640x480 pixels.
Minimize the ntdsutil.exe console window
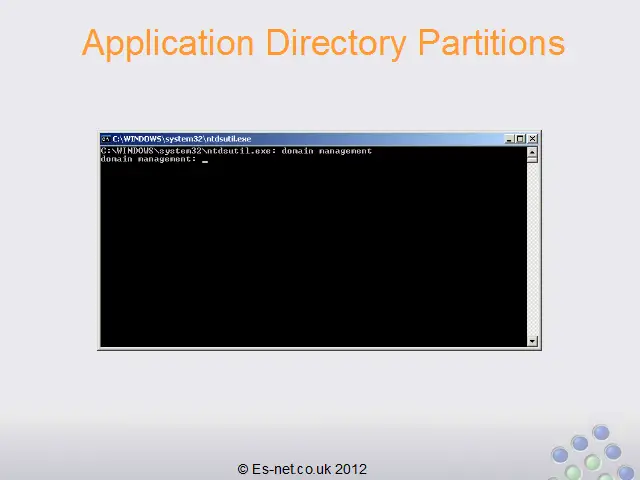[509, 139]
